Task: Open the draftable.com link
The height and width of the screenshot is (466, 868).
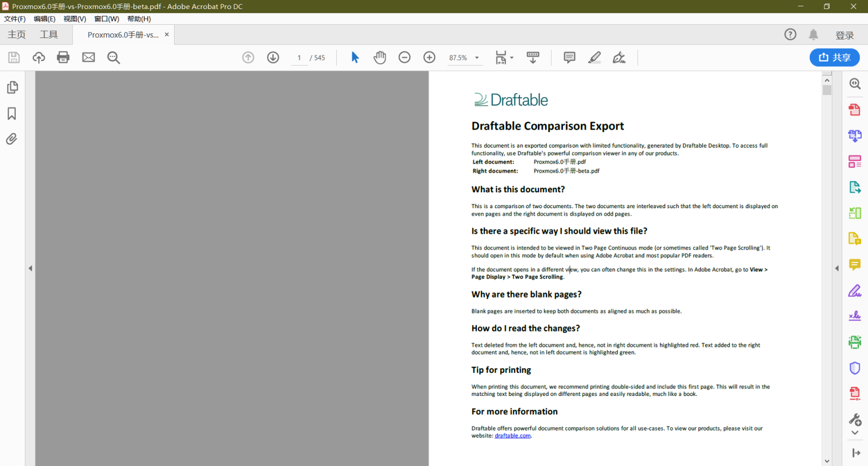Action: pyautogui.click(x=513, y=436)
